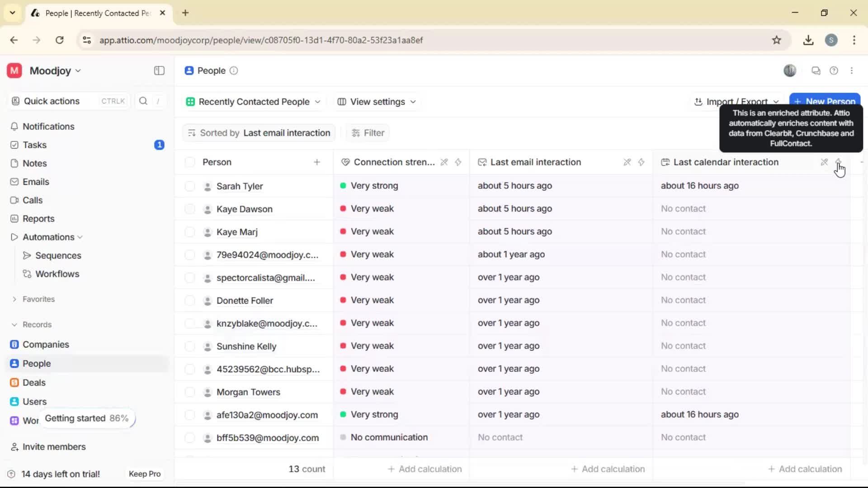Open Workflows under Automations
868x488 pixels.
click(57, 273)
